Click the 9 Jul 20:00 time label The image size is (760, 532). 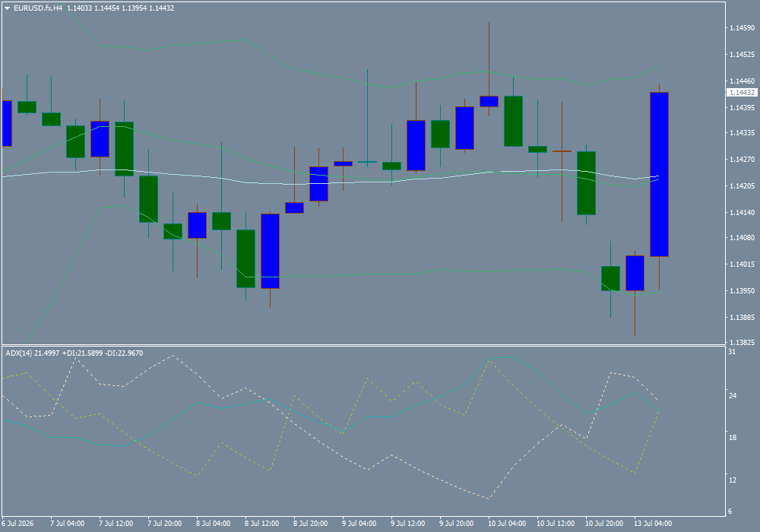456,524
